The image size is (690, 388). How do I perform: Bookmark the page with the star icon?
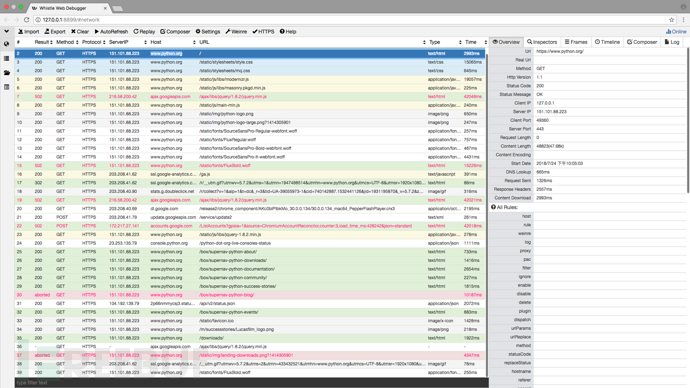672,20
